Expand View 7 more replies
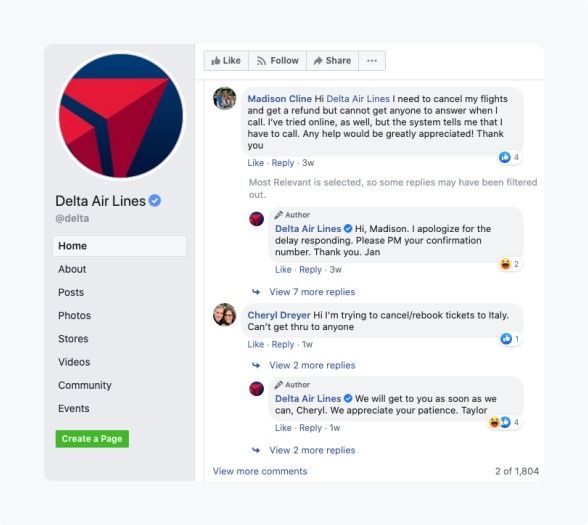Screen dimensions: 588x525 [x=312, y=292]
